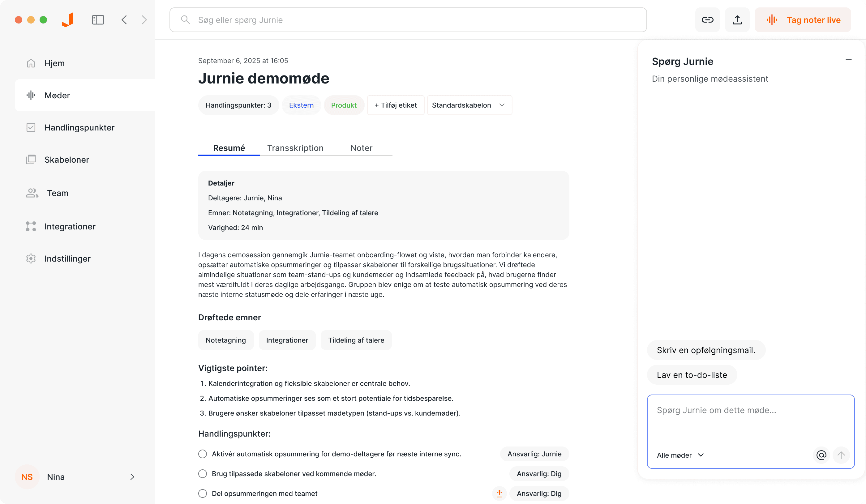Switch to the Transskription tab
This screenshot has height=504, width=866.
pos(295,148)
